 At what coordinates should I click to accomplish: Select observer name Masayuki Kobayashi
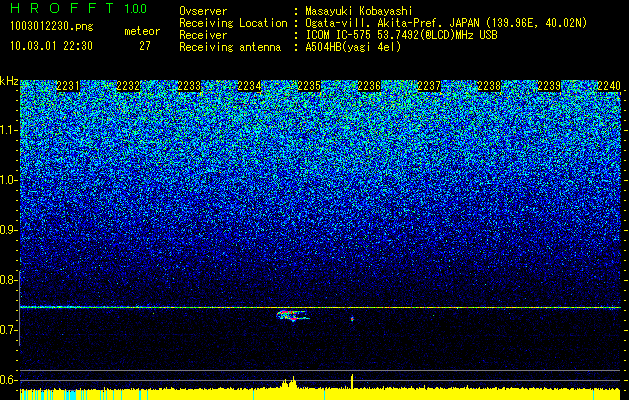tap(359, 11)
